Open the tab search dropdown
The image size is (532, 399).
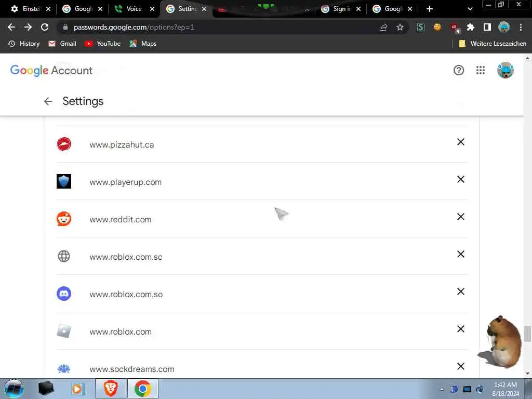[x=470, y=9]
